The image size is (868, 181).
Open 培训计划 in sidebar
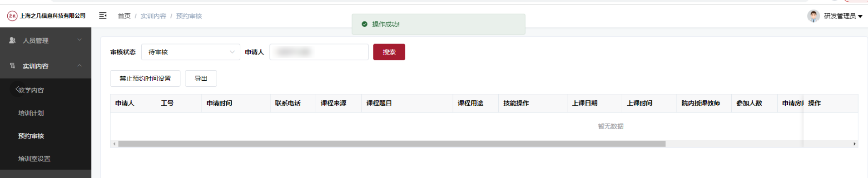pyautogui.click(x=31, y=113)
